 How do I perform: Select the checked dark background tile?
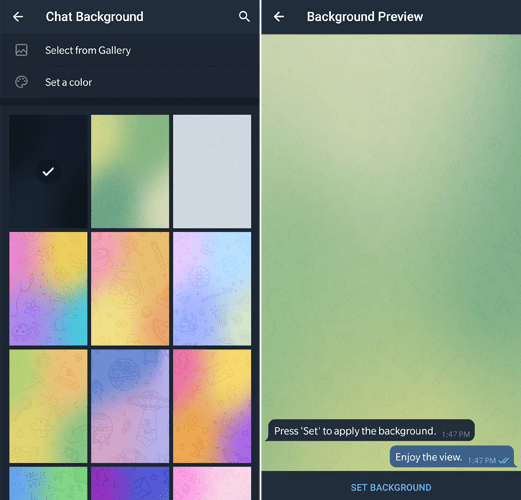[48, 171]
